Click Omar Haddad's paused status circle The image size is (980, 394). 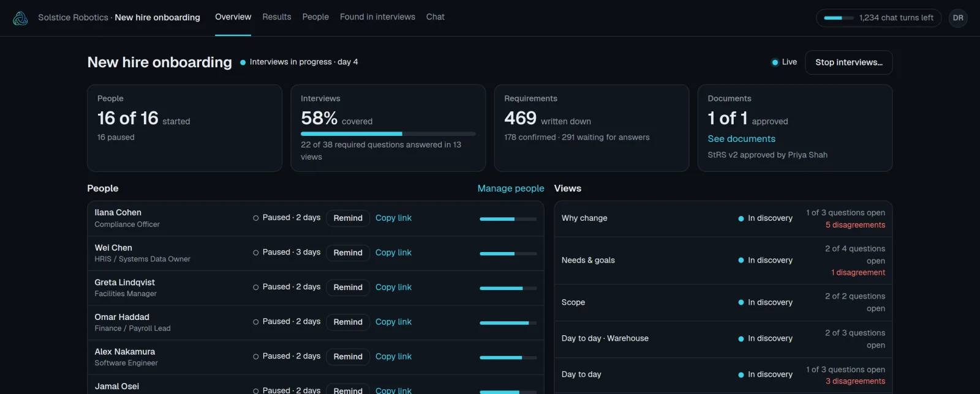coord(256,322)
